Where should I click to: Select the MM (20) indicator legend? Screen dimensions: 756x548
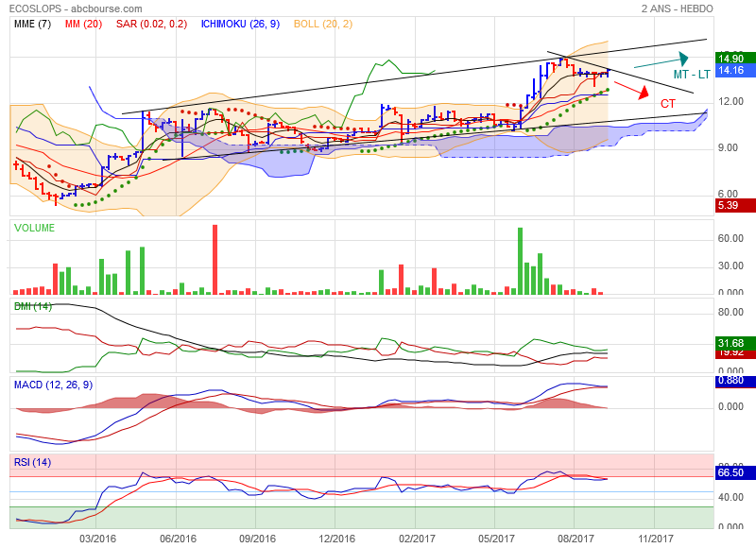pos(83,24)
